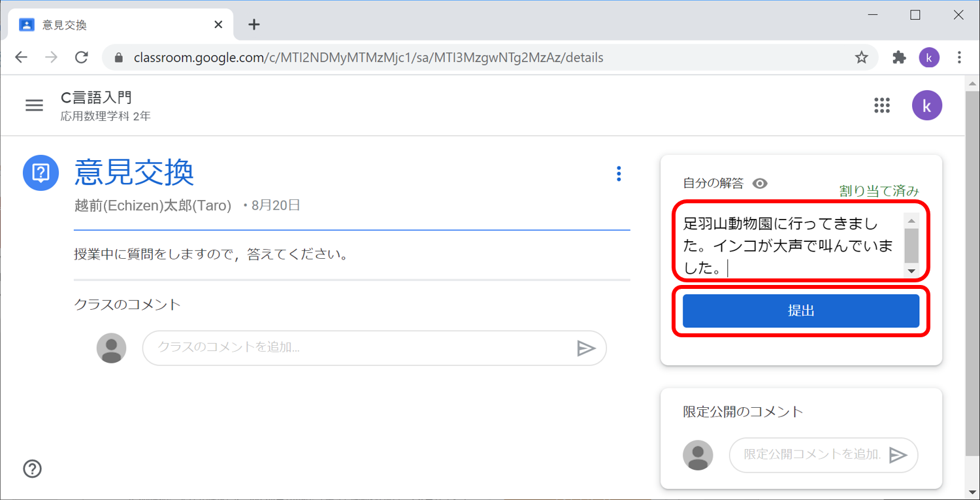The image size is (980, 500).
Task: Click the 越前(Echizen)太郎(Taro) author name
Action: (153, 206)
